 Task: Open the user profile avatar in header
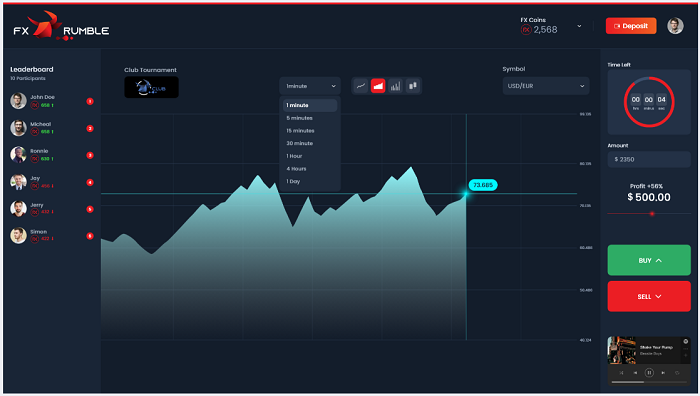click(675, 26)
